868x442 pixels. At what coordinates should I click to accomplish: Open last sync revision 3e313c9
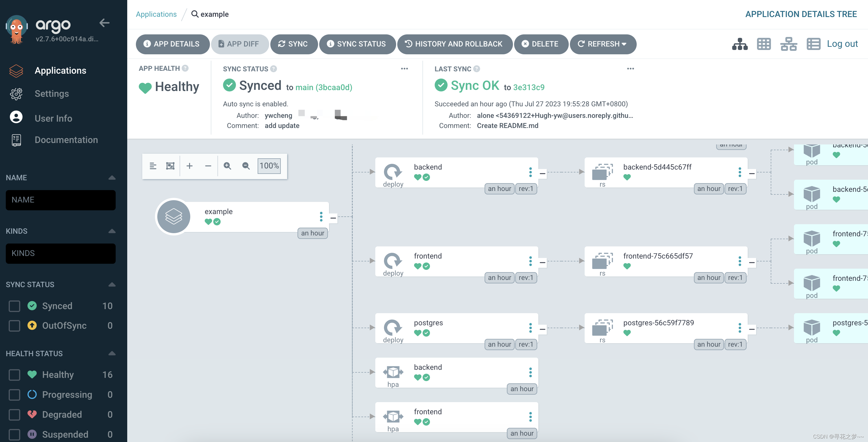529,87
